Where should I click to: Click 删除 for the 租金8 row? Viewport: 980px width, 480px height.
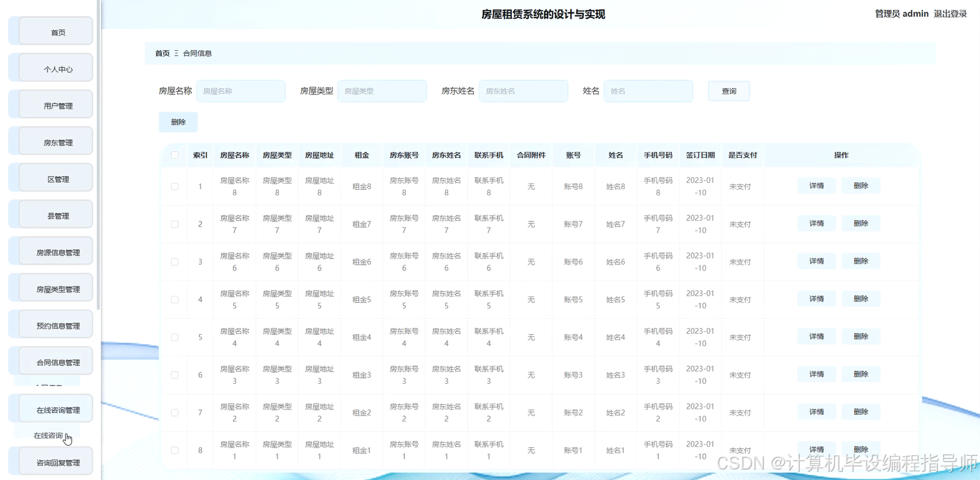860,185
